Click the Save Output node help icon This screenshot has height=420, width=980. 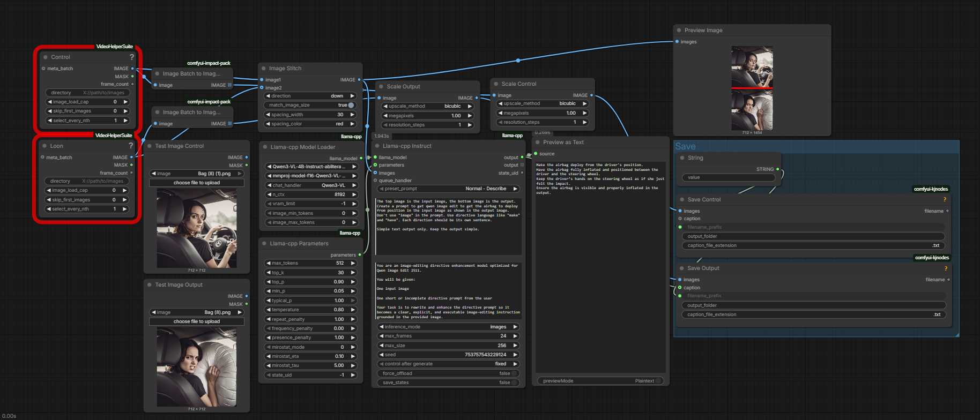tap(945, 268)
